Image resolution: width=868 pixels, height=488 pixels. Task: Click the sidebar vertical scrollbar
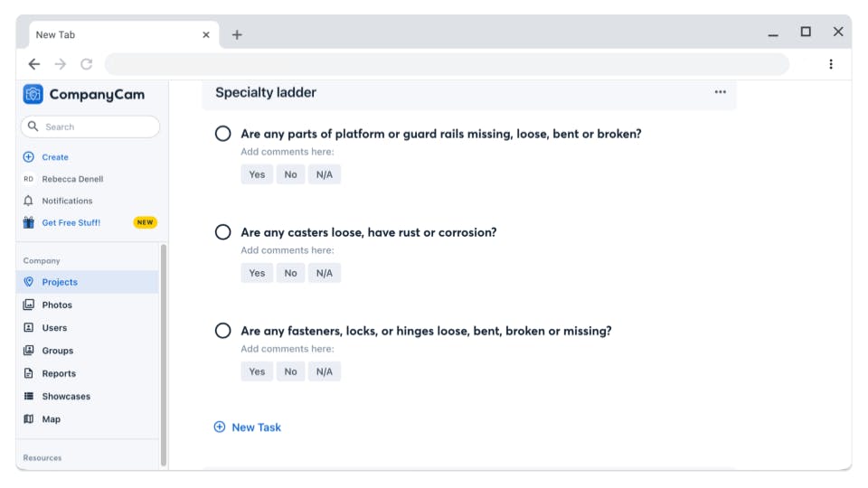pos(164,352)
